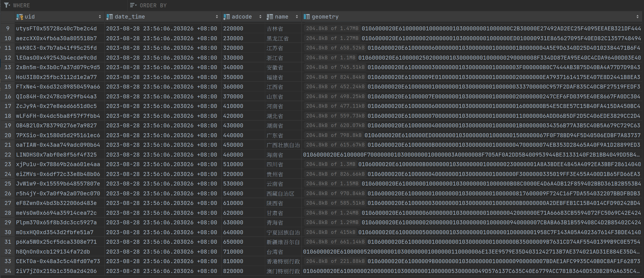
Task: Click date_time cell in row 15
Action: tap(163, 87)
